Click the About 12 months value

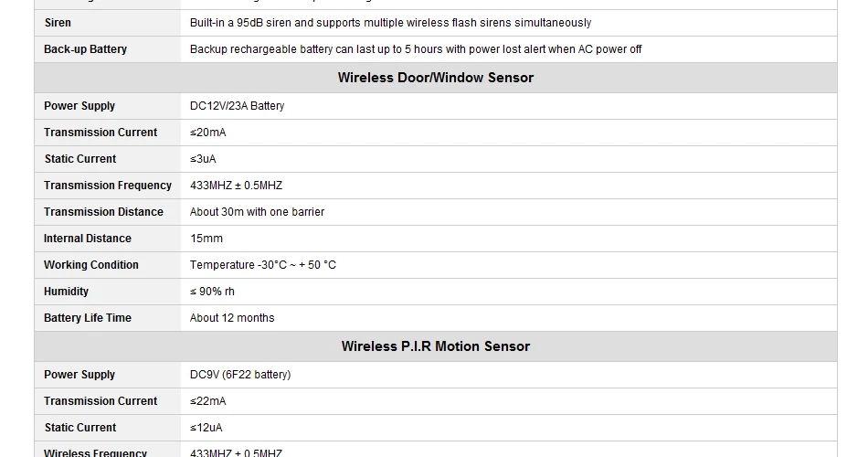[x=232, y=318]
